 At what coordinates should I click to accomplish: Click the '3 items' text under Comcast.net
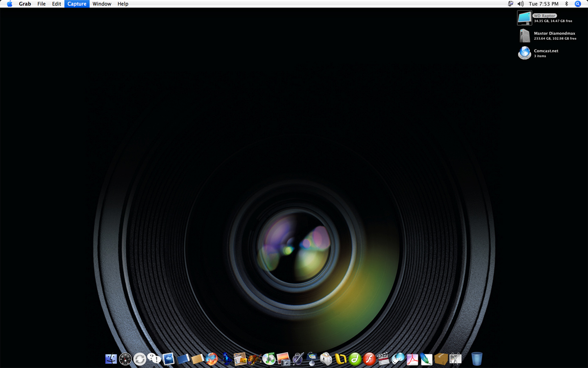pos(540,56)
